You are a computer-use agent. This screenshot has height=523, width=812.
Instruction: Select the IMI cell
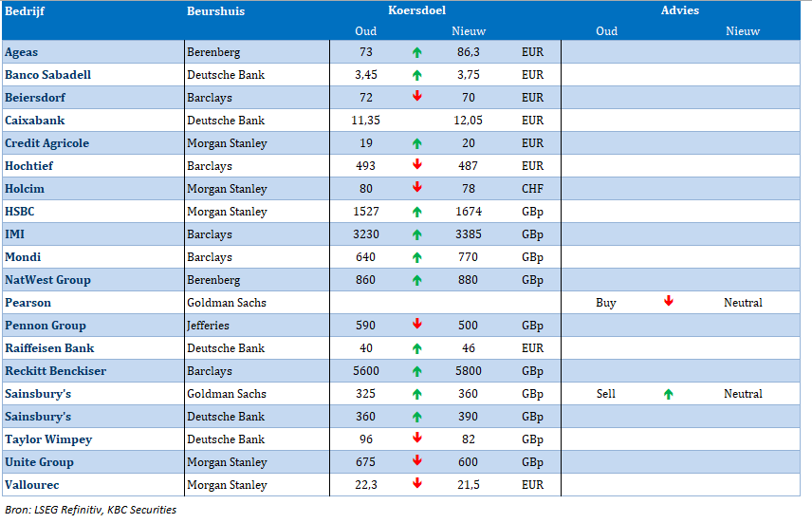(x=14, y=234)
